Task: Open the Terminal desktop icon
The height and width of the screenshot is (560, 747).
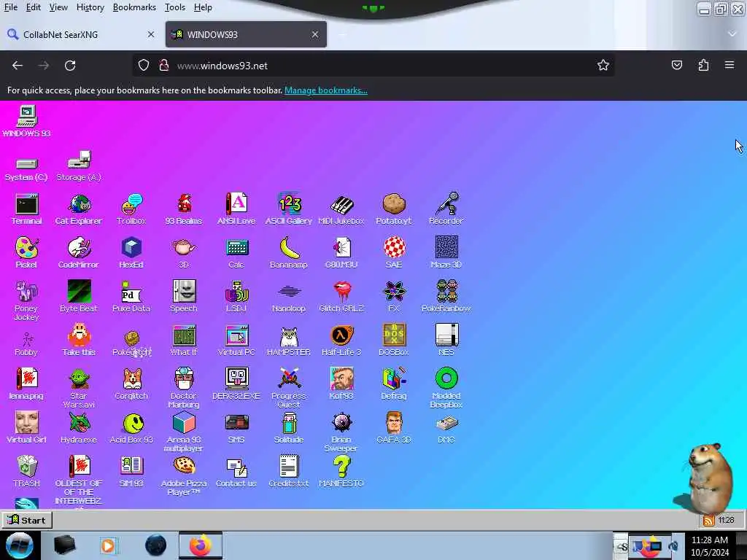Action: (x=27, y=209)
